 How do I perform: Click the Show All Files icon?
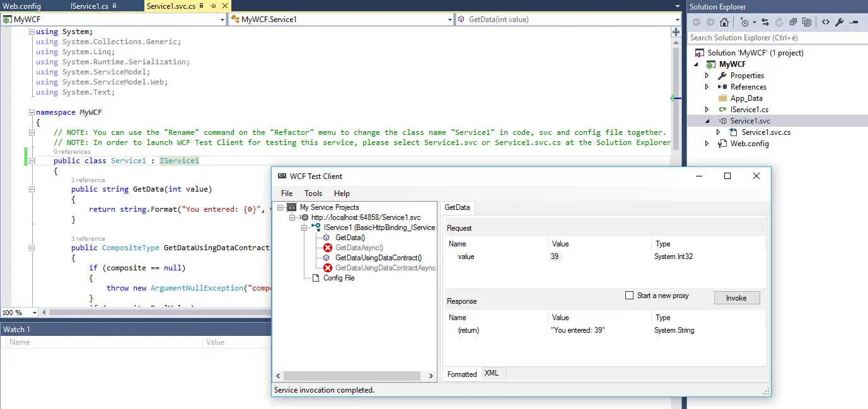point(807,22)
